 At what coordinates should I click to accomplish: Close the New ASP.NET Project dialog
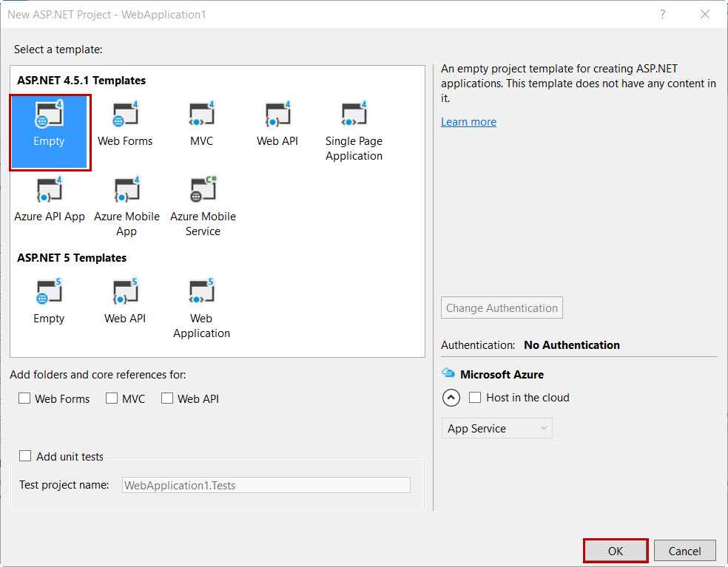pos(705,14)
